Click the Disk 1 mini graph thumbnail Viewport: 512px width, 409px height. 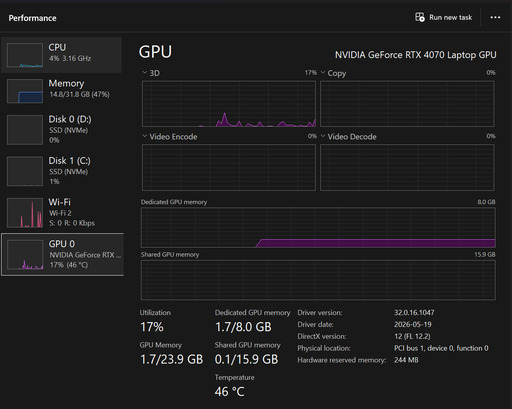(25, 171)
